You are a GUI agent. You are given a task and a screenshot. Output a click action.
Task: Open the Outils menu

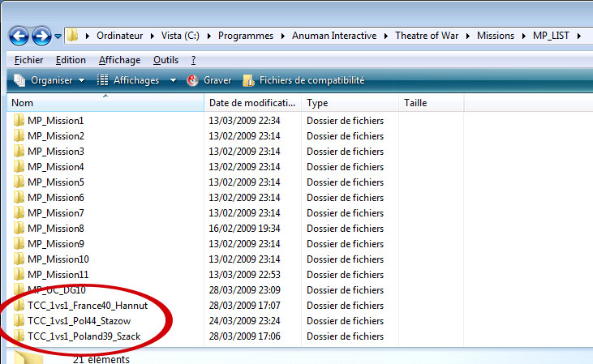[165, 60]
